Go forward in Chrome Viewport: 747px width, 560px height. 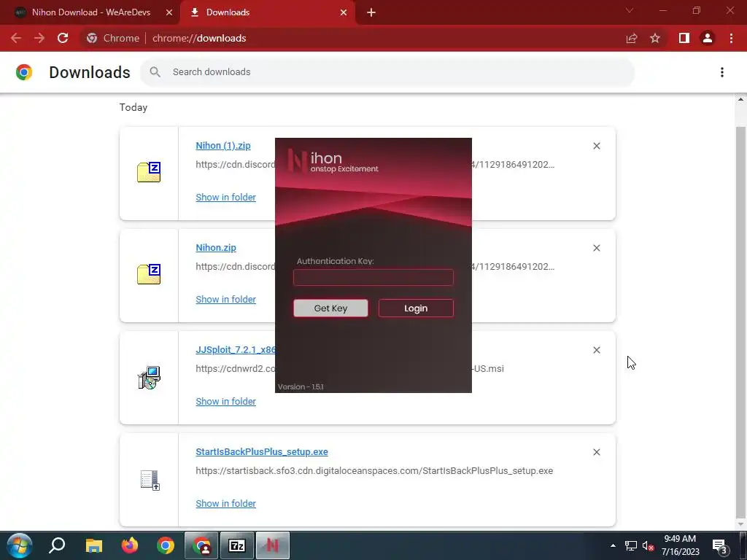pyautogui.click(x=39, y=38)
